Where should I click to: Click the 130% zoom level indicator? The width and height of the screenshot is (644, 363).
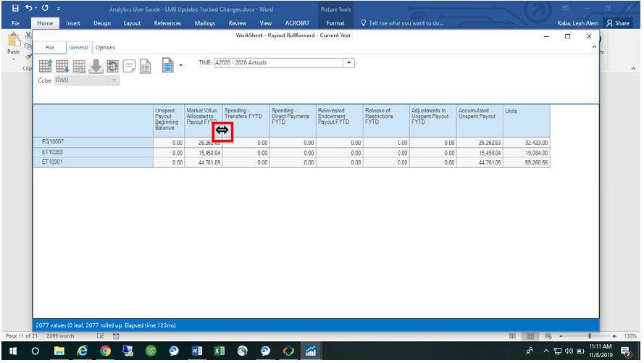click(630, 336)
